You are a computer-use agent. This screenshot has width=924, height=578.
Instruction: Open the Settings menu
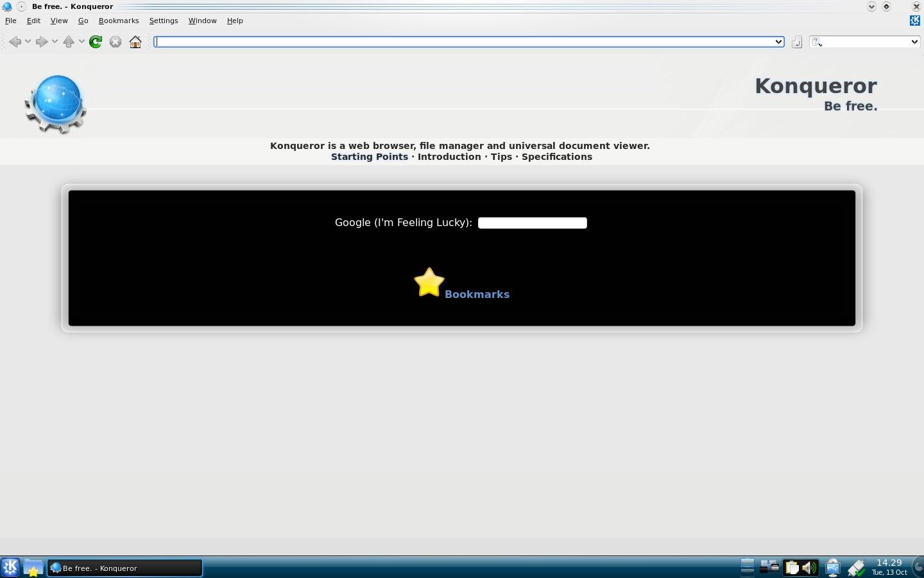coord(164,21)
